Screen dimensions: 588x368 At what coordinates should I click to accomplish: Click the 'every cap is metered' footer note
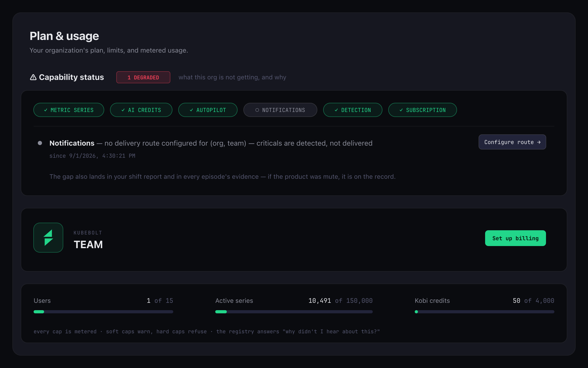(207, 331)
